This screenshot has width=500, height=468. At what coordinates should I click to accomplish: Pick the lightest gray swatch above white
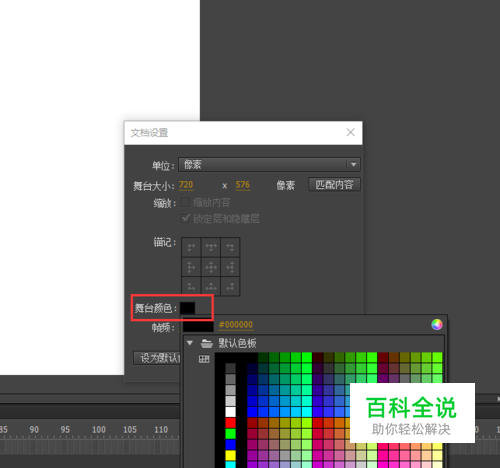click(x=230, y=401)
